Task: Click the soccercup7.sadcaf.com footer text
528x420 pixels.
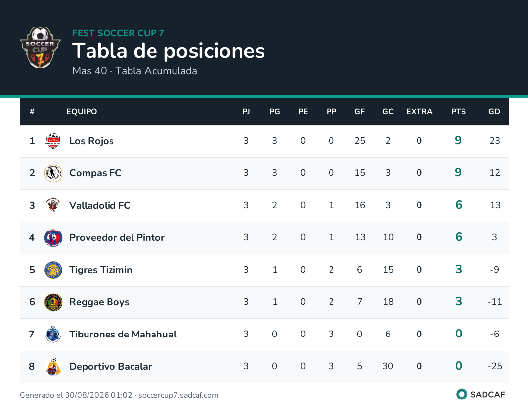Action: tap(178, 395)
